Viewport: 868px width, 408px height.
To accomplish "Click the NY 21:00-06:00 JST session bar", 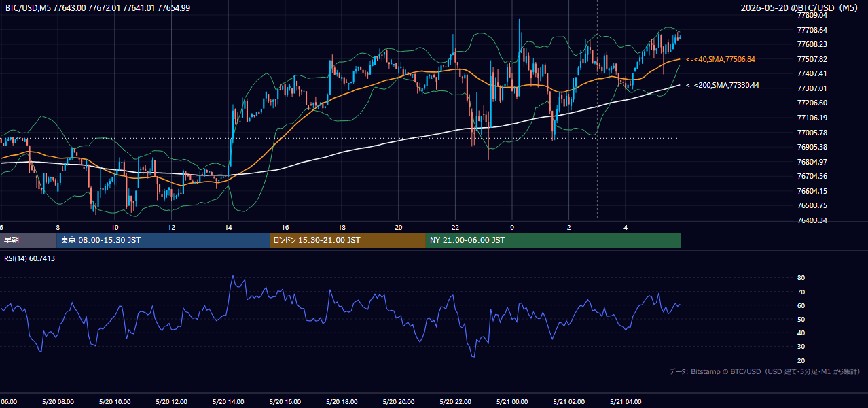I will (554, 240).
